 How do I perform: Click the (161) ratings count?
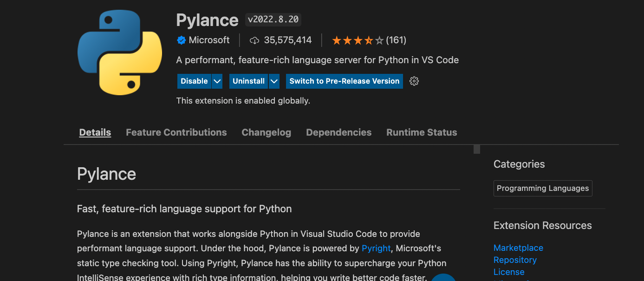[396, 40]
